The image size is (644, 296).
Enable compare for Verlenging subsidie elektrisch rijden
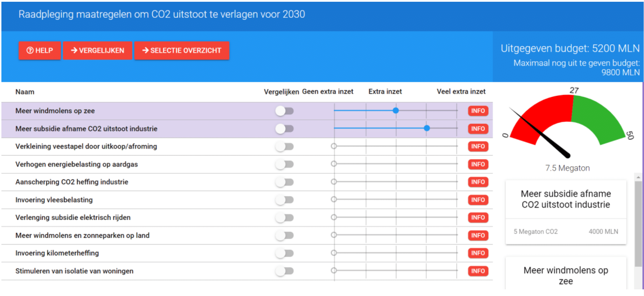[284, 218]
